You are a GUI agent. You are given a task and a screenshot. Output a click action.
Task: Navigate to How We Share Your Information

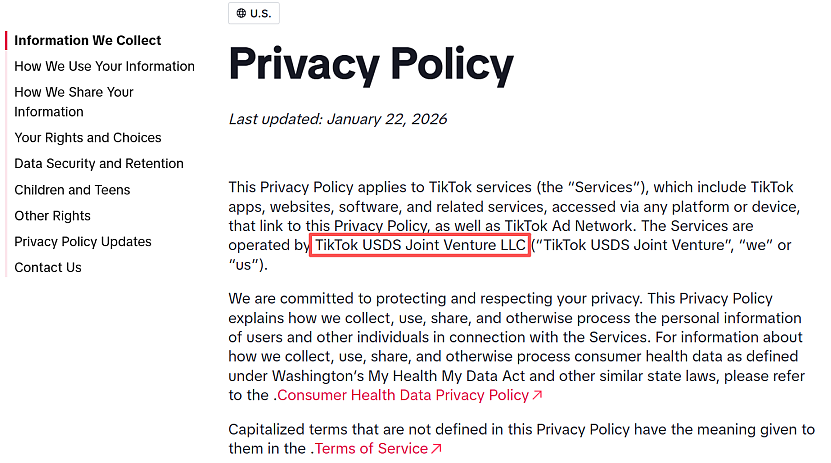click(74, 102)
